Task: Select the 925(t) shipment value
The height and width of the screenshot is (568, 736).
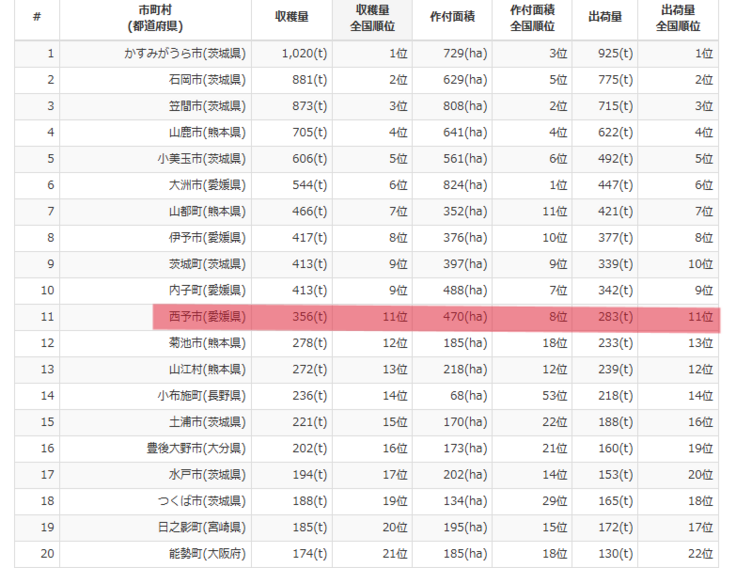Action: pyautogui.click(x=612, y=52)
